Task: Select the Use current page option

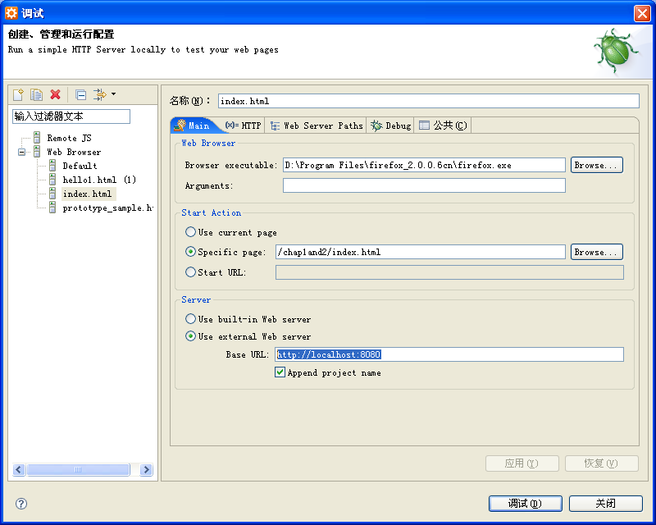Action: coord(190,232)
